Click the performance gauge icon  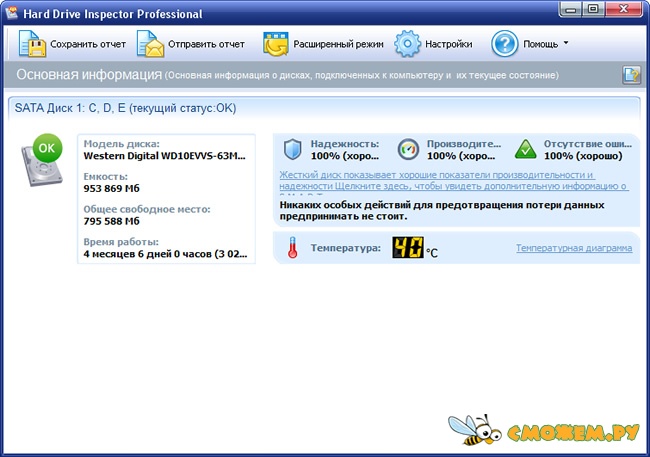408,149
